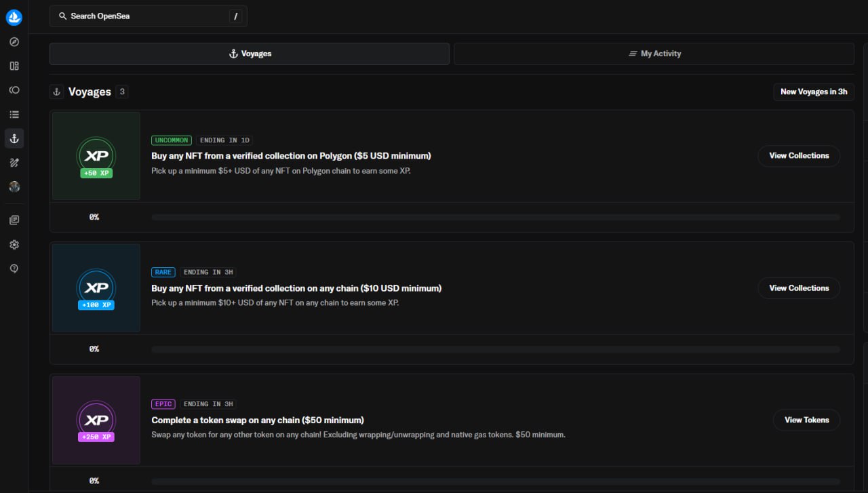Open the Tokens coins icon in sidebar
The height and width of the screenshot is (493, 868).
pos(14,90)
